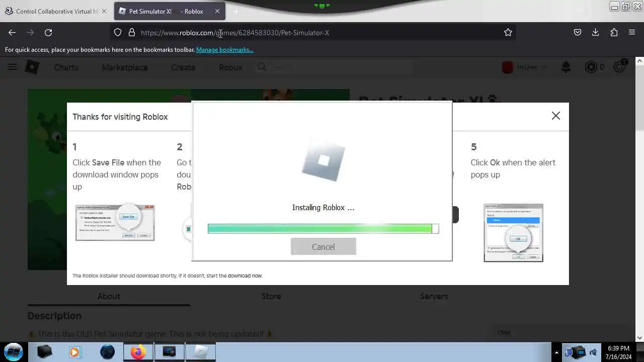Screen dimensions: 644x362
Task: Open the Windows Media Player taskbar icon
Action: (x=75, y=352)
